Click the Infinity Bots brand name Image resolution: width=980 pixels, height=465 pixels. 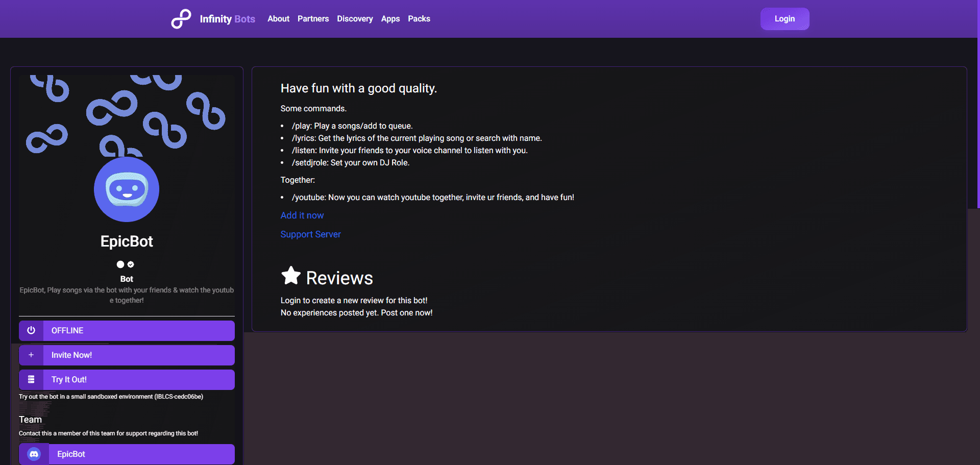pyautogui.click(x=227, y=19)
